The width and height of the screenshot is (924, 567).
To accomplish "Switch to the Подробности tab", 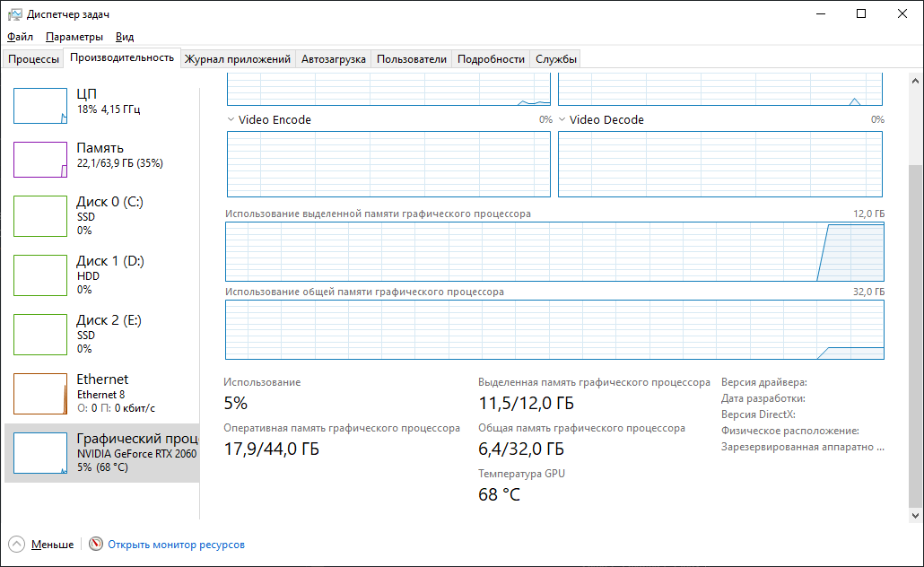I will pos(491,59).
